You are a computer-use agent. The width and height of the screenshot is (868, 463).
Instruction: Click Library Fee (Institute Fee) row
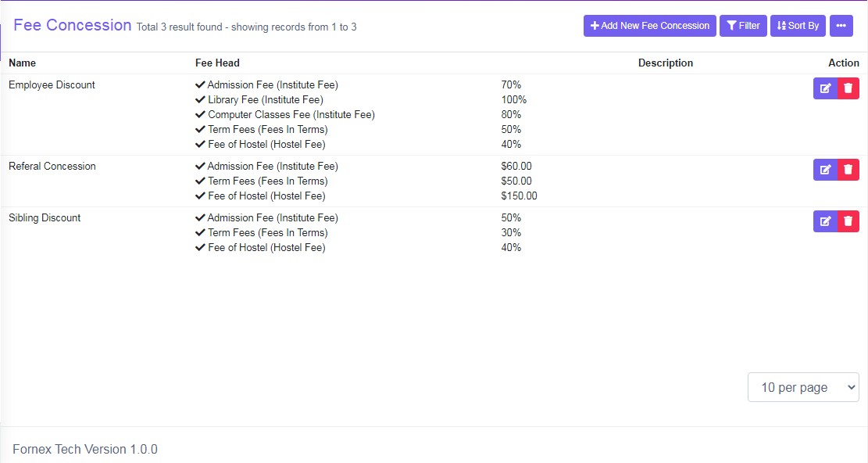[x=259, y=99]
